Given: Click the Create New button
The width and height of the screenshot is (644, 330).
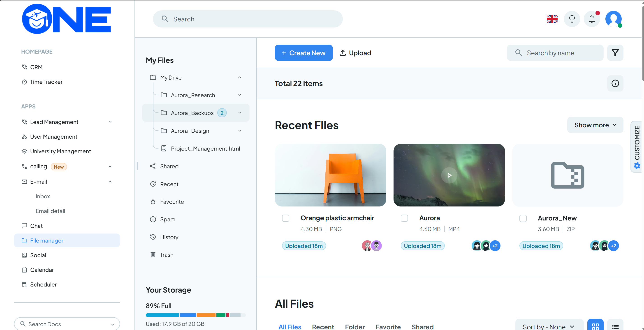Looking at the screenshot, I should click(x=303, y=53).
